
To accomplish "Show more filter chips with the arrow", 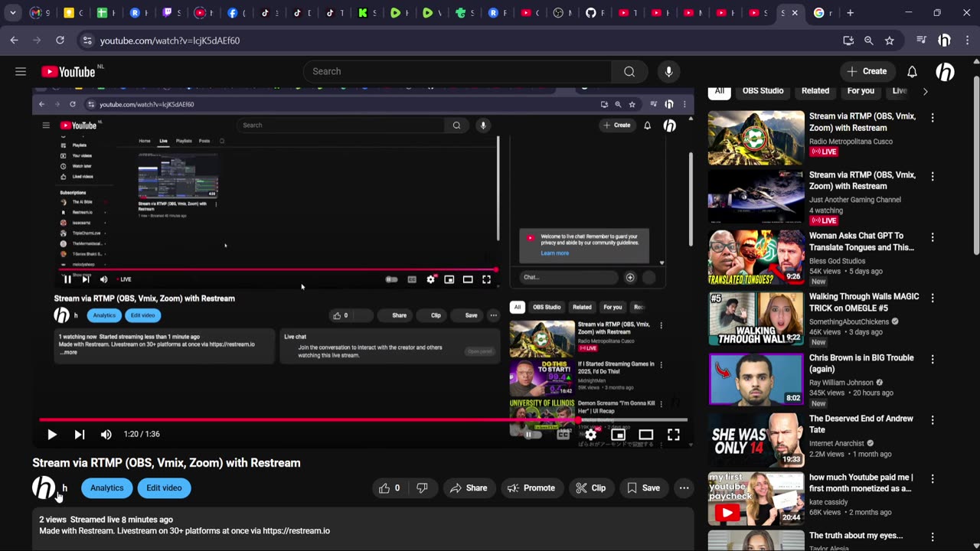I will (x=925, y=91).
